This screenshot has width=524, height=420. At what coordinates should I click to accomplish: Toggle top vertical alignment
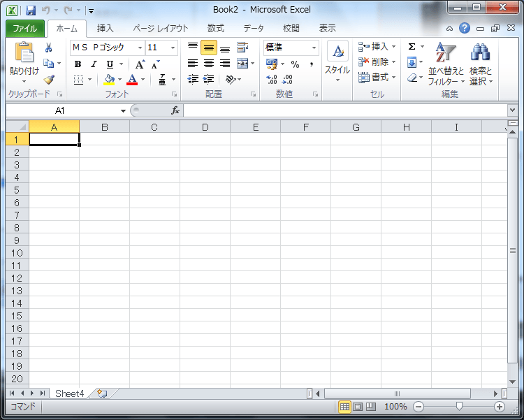193,47
